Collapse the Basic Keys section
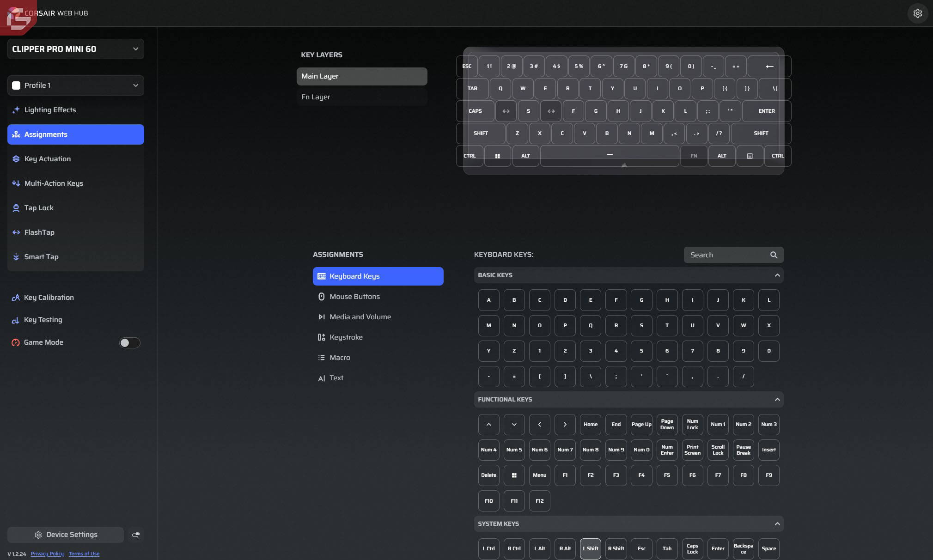Screen dimensions: 933x560 tap(777, 275)
